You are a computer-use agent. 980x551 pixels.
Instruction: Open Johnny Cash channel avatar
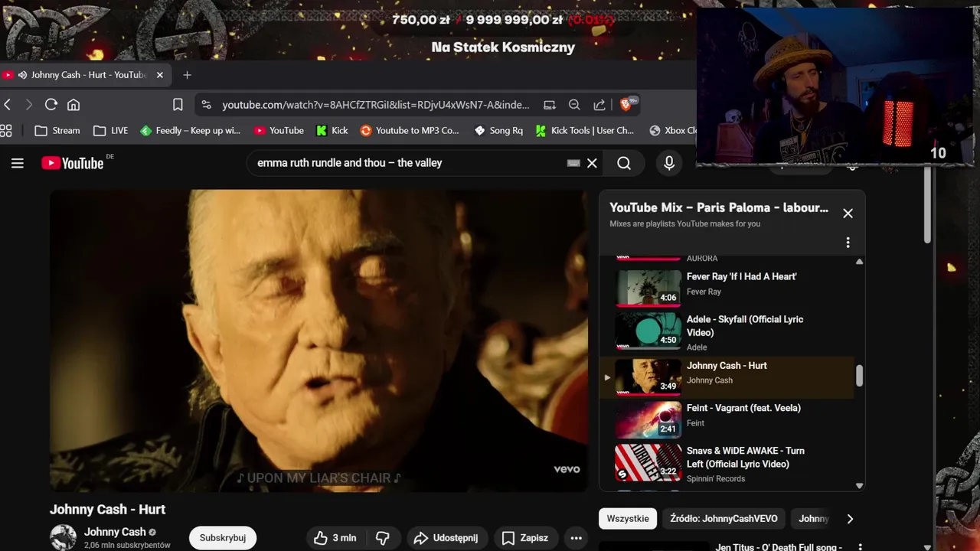63,537
